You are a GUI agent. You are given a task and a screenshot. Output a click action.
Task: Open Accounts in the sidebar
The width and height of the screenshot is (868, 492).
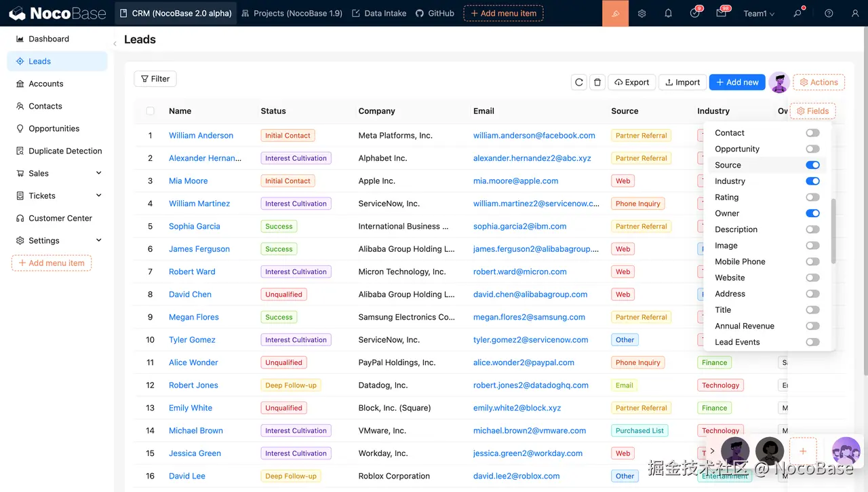(x=57, y=83)
